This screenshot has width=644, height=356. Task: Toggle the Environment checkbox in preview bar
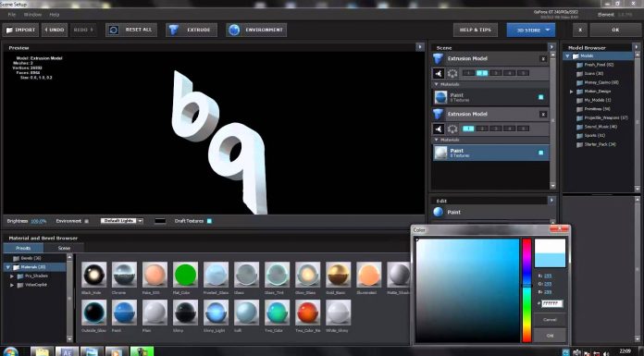coord(86,221)
